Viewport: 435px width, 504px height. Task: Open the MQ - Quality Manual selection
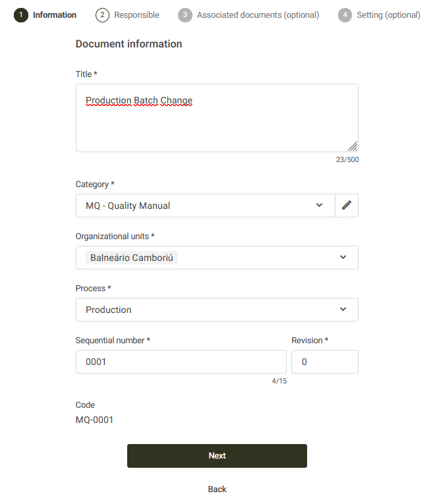click(x=206, y=206)
